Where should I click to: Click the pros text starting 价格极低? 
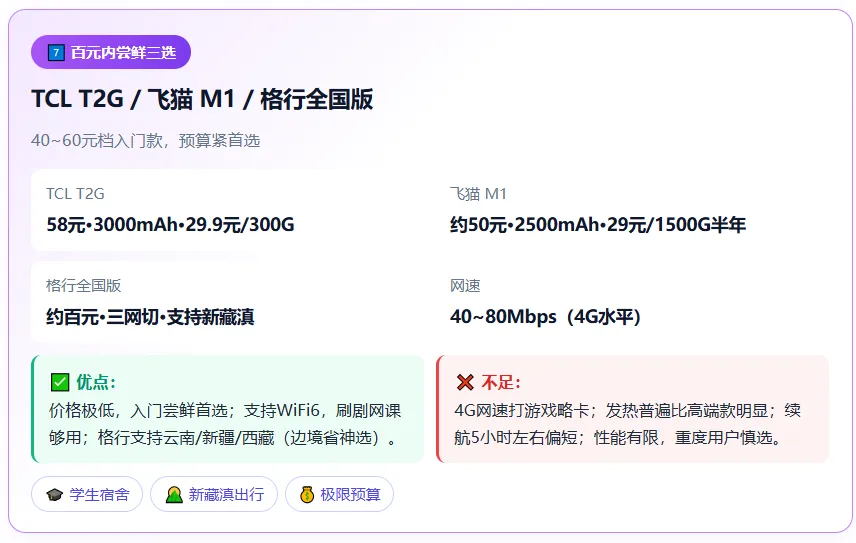pos(225,424)
